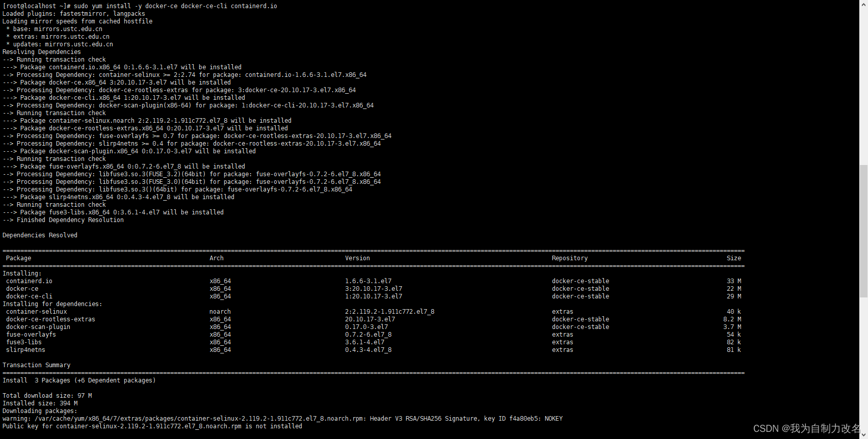This screenshot has height=439, width=868.
Task: Click 'Loading mirror speeds from cached hostfile'
Action: click(77, 21)
